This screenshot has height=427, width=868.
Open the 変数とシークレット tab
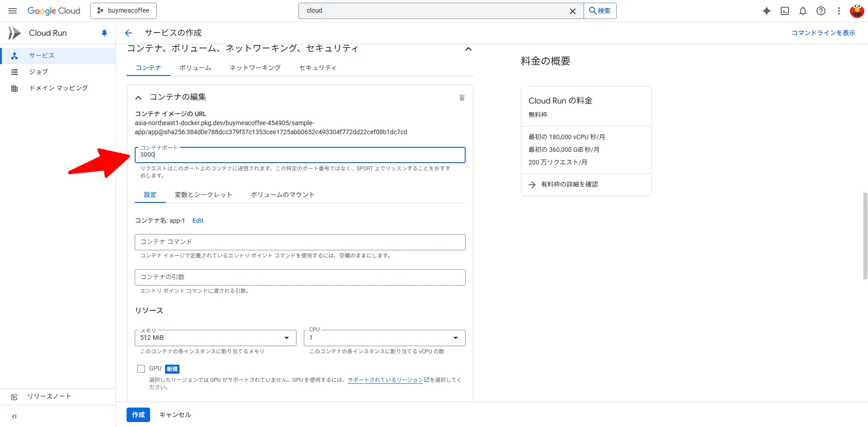point(203,194)
